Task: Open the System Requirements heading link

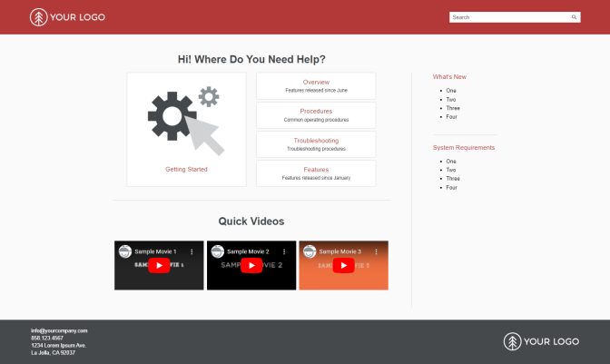Action: click(463, 147)
